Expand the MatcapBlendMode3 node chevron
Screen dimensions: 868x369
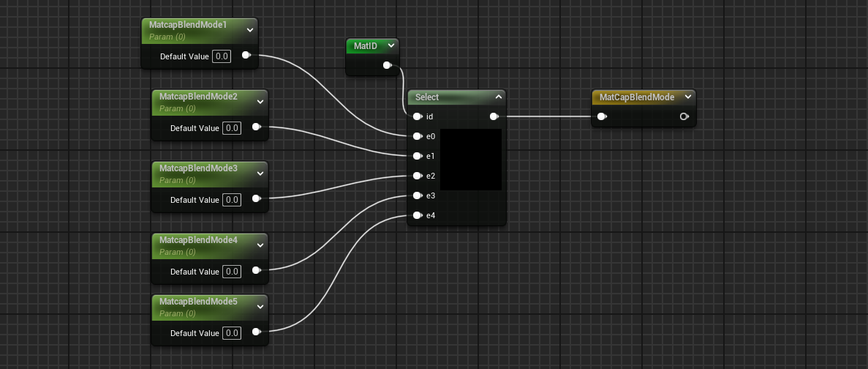[x=260, y=174]
